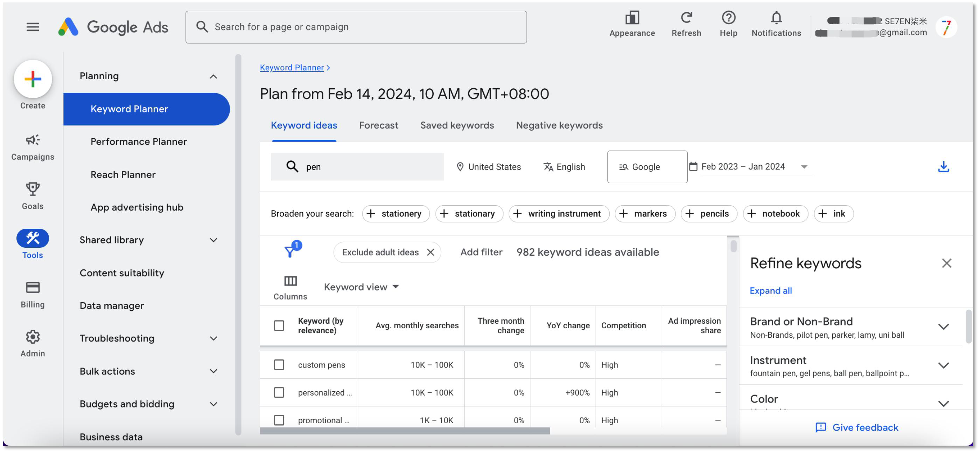Click the English language setting

(x=564, y=167)
